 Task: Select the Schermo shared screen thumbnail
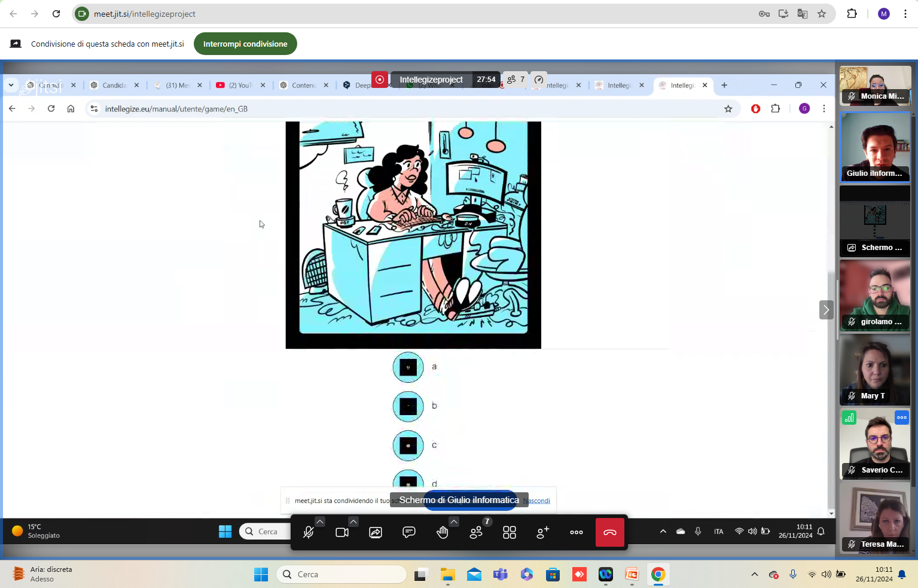coord(875,221)
